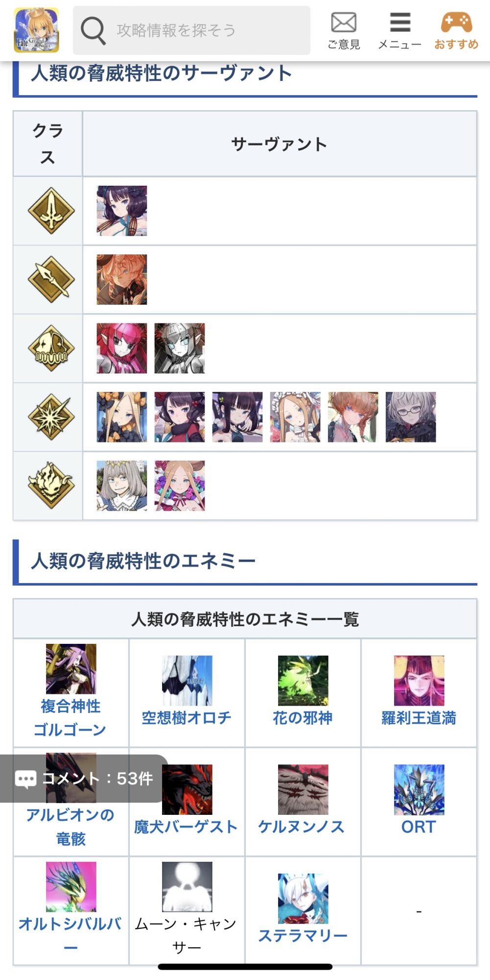Open the 空想樹オロチ enemy link

[187, 718]
